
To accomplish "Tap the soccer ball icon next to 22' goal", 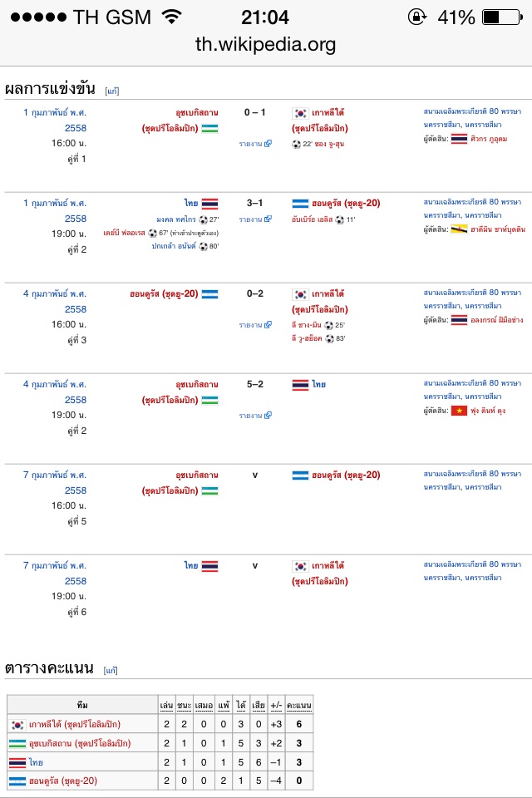I will [296, 144].
